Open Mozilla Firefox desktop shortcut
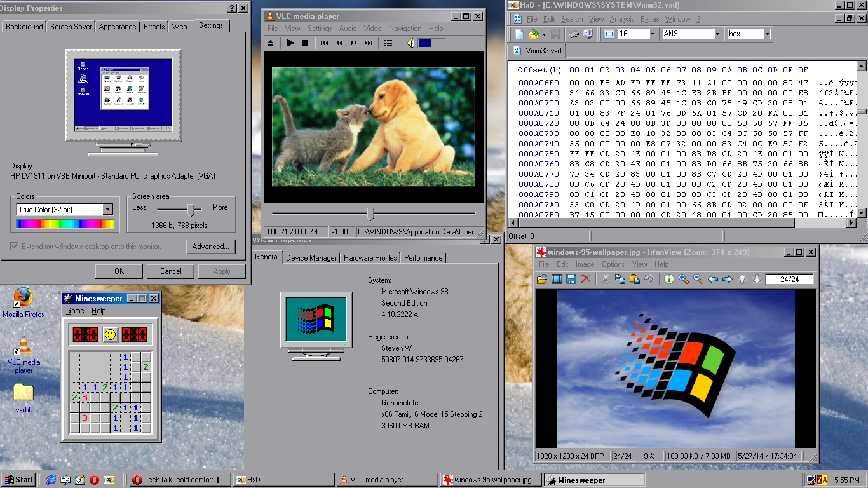 pyautogui.click(x=24, y=302)
